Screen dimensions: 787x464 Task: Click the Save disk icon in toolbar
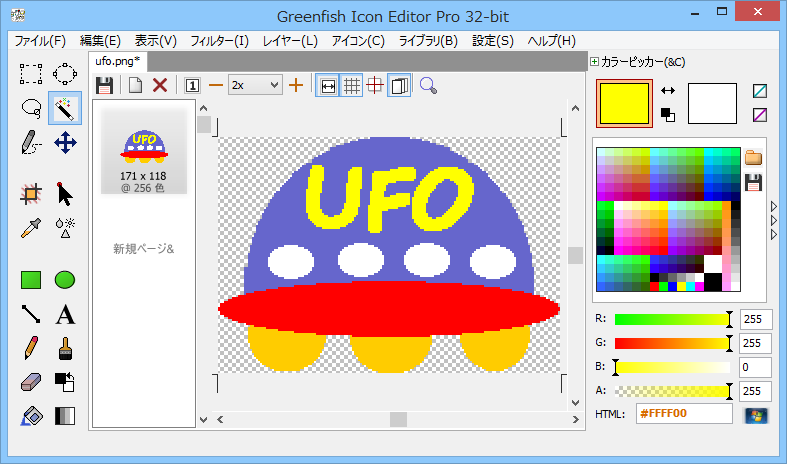click(104, 86)
